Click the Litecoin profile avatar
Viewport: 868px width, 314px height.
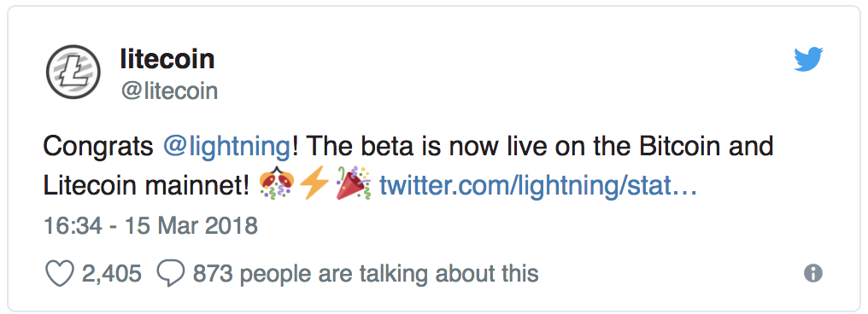[x=73, y=72]
